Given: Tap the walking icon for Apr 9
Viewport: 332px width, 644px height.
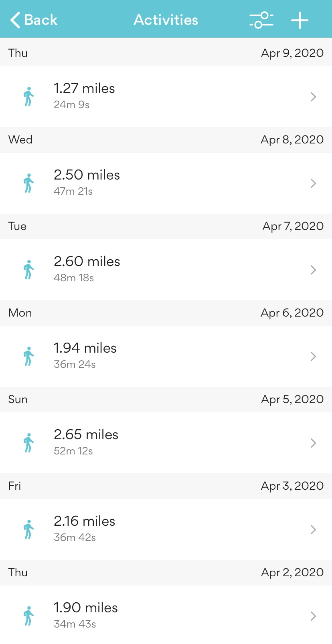Looking at the screenshot, I should pos(28,97).
